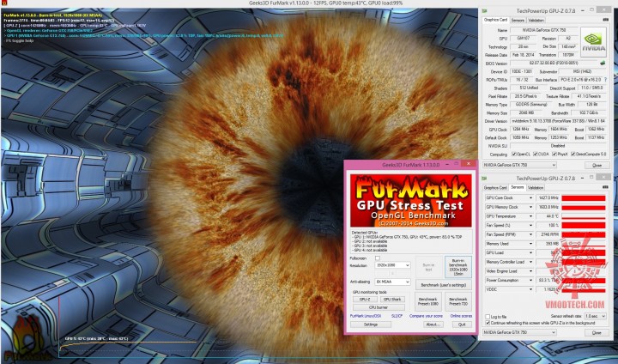Click the screenshot camera icon in the Graphics Card GPU-Z window
618x364 pixels.
coord(605,20)
